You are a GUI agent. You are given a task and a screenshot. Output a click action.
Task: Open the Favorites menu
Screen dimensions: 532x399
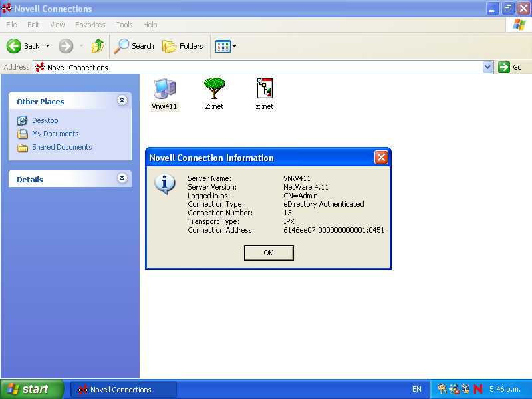pos(90,25)
